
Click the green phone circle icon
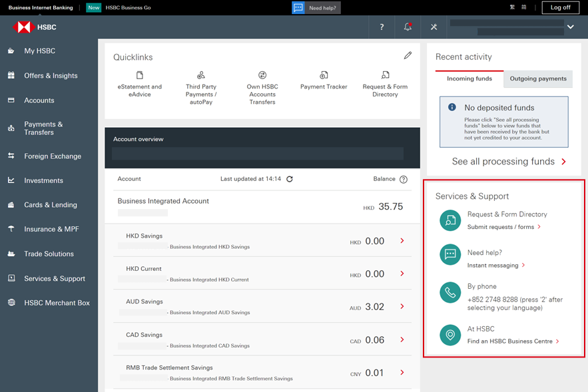(450, 292)
